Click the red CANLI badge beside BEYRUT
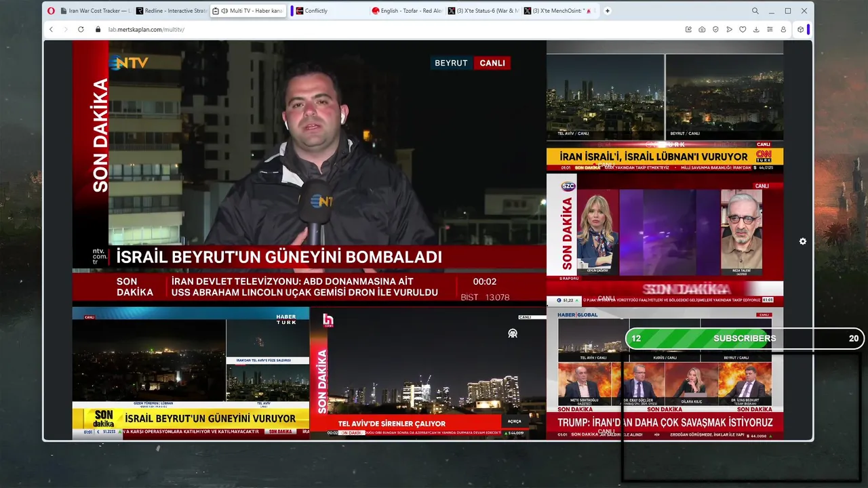868x488 pixels. pyautogui.click(x=492, y=63)
